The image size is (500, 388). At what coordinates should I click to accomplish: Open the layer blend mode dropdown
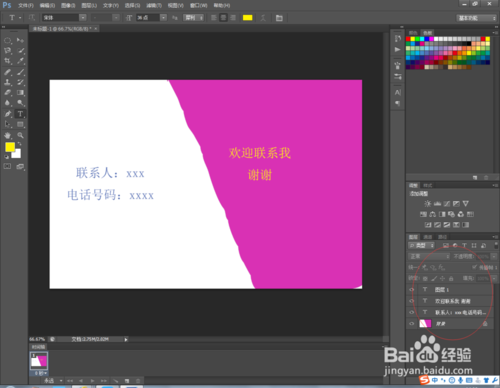pos(429,256)
